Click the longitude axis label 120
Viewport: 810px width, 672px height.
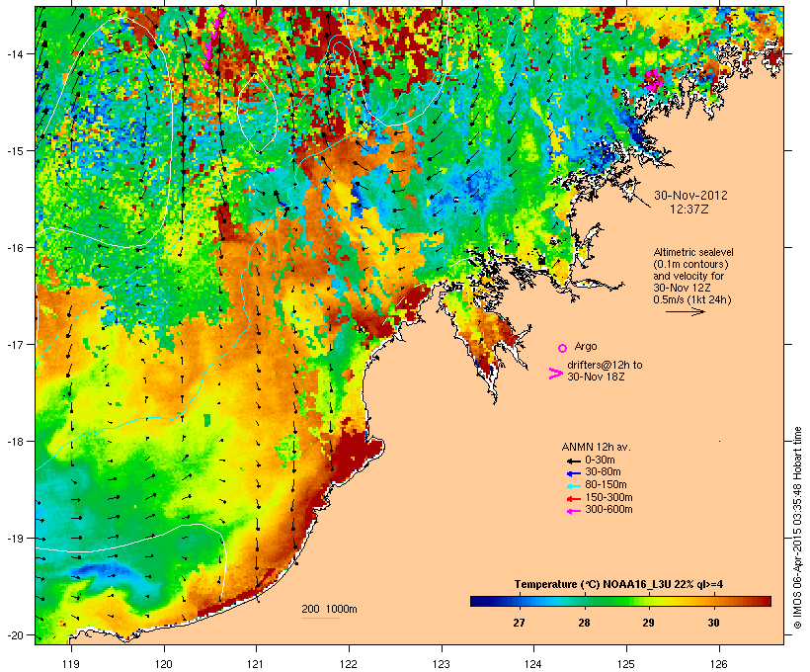[x=164, y=664]
